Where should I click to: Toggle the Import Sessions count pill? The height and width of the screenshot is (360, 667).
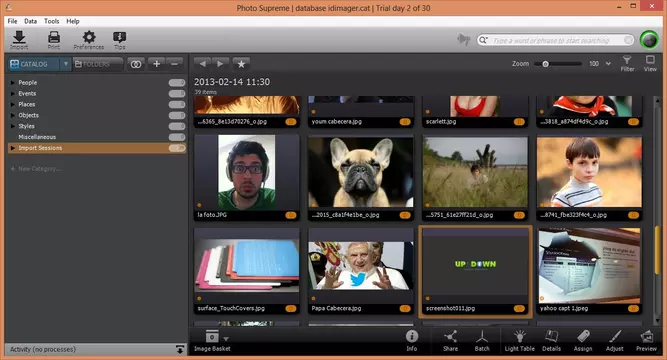point(177,148)
